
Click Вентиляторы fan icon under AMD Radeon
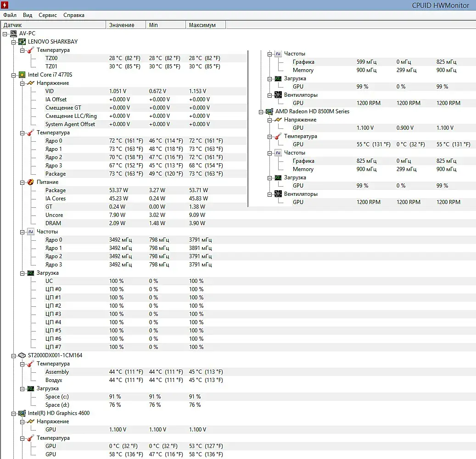click(278, 194)
